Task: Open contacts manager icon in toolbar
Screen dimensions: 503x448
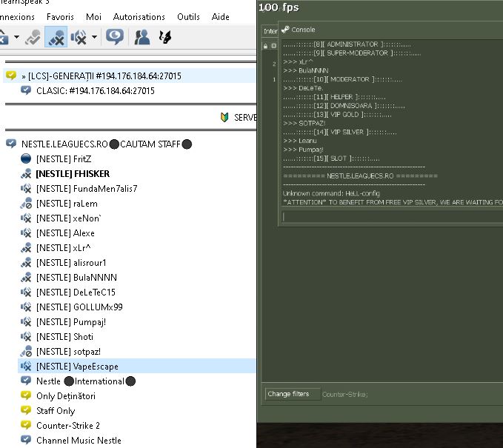Action: coord(141,37)
